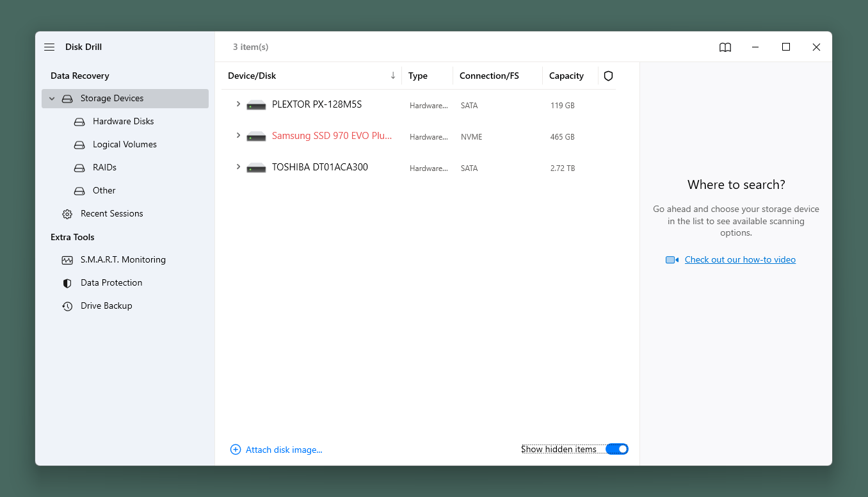Expand the TOSHIBA DT01ACA300 row
Image resolution: width=868 pixels, height=497 pixels.
(238, 167)
